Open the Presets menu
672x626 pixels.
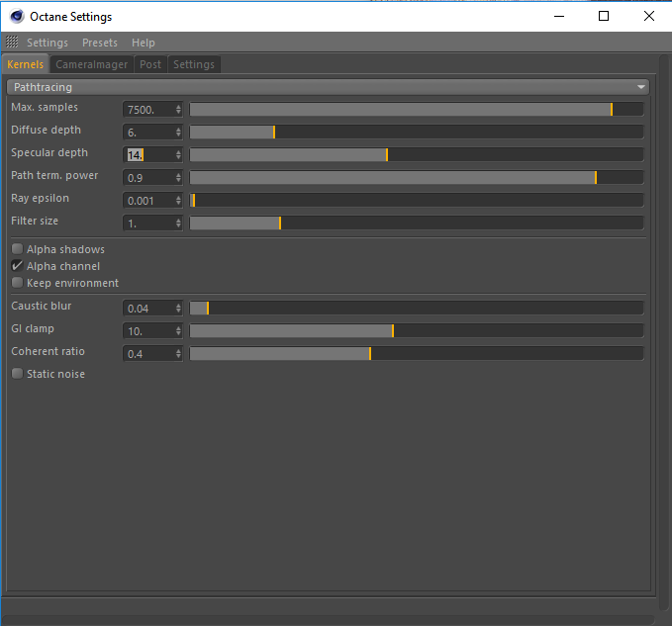click(100, 43)
